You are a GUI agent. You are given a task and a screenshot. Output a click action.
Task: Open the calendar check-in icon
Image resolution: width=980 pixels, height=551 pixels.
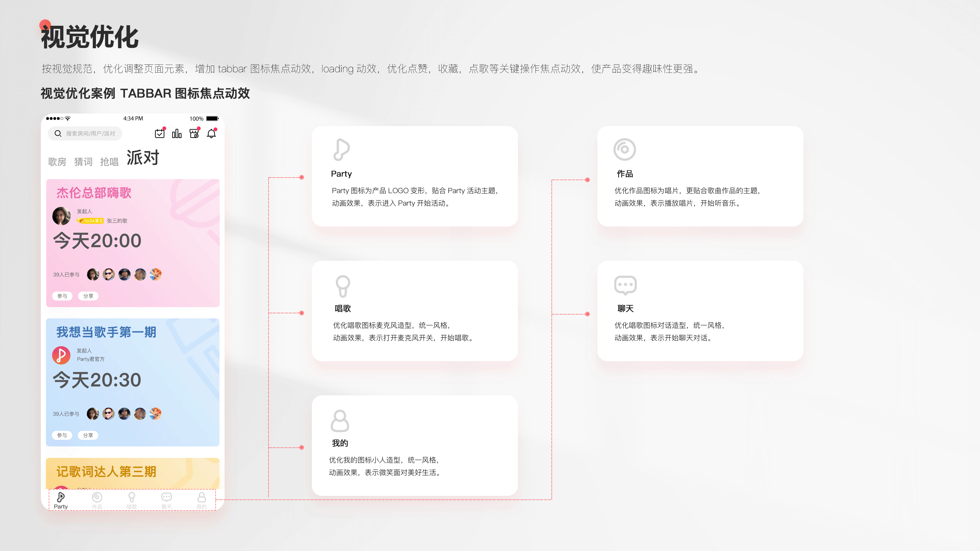click(160, 133)
